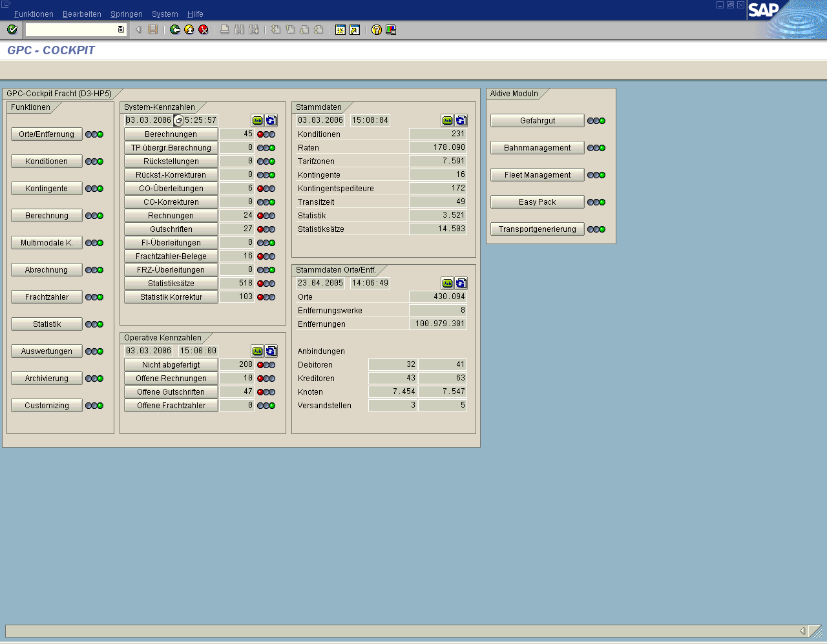The height and width of the screenshot is (644, 827).
Task: Refresh the Stammdaten panel data
Action: point(461,120)
